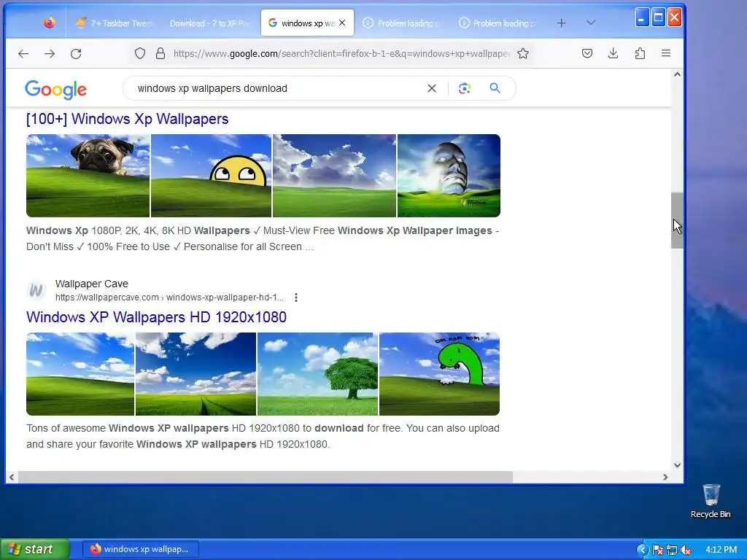This screenshot has width=747, height=560.
Task: Expand hidden system tray icons arrow
Action: pyautogui.click(x=643, y=550)
